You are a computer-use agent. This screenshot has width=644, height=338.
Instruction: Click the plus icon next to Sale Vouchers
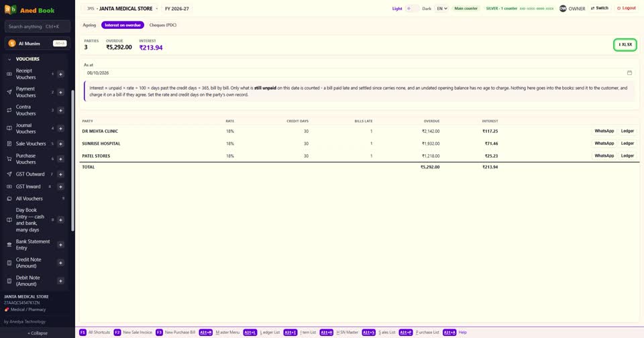click(x=60, y=144)
